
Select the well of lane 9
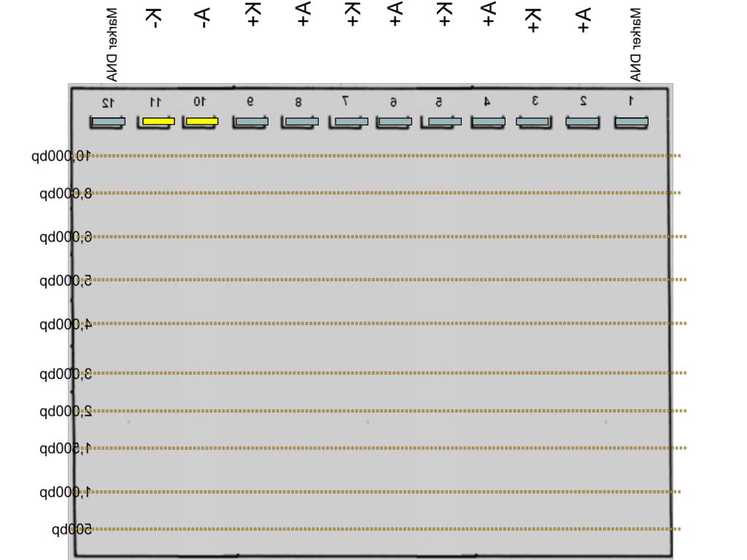click(x=252, y=122)
